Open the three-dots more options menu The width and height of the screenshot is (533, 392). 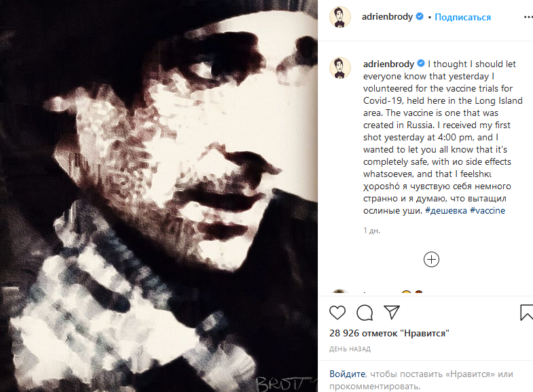[528, 17]
